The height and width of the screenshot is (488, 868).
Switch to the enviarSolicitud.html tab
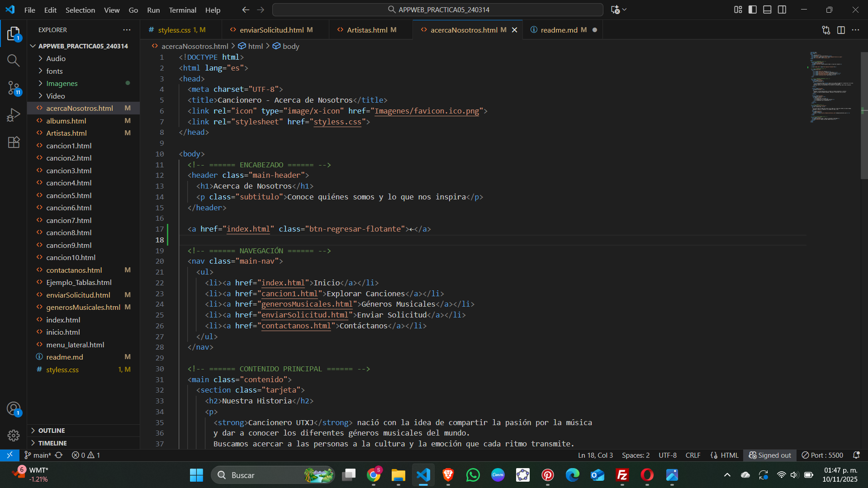coord(271,30)
